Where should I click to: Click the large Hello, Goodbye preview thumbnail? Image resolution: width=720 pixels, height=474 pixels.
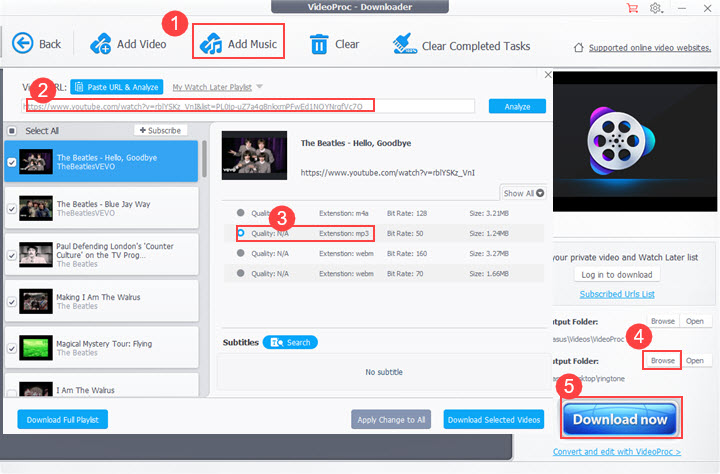(254, 155)
